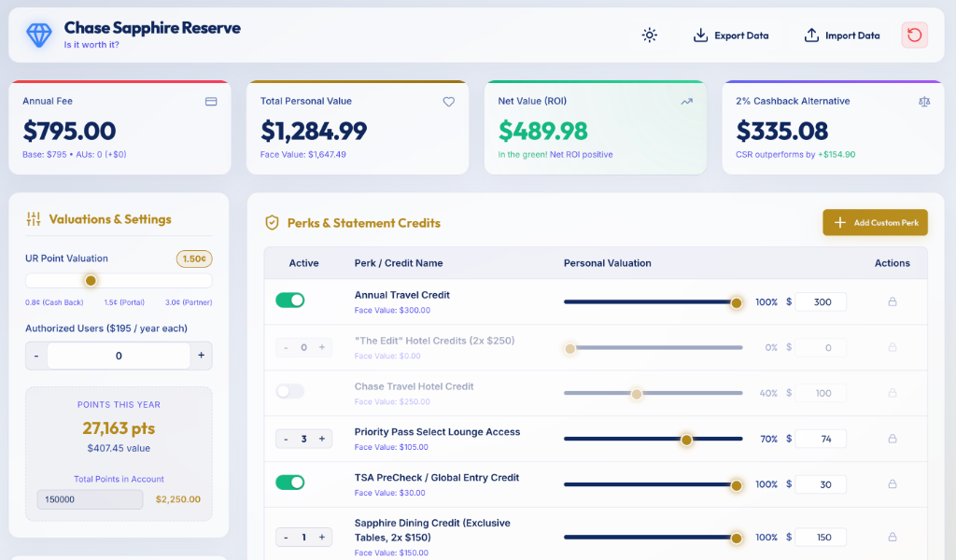Viewport: 956px width, 560px height.
Task: Toggle on Chase Travel Hotel Credit switch
Action: point(289,391)
